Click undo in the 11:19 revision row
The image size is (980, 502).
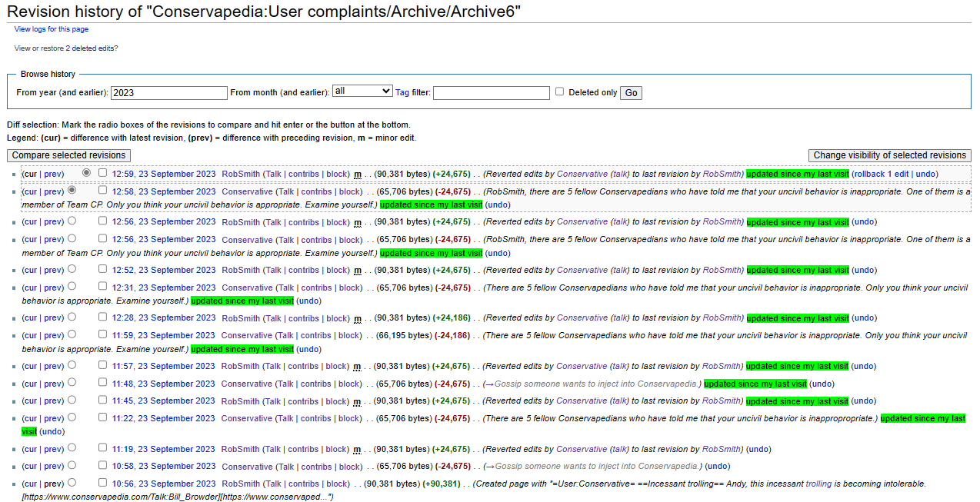tap(758, 450)
